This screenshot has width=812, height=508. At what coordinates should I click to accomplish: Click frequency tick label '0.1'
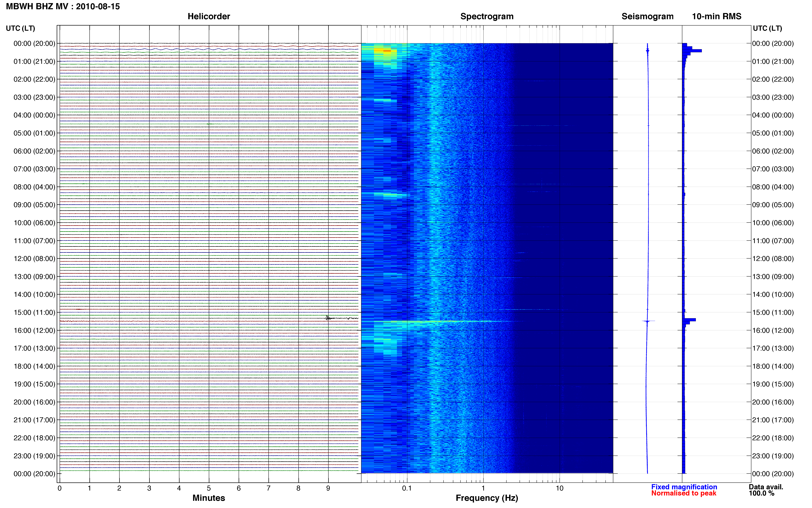pos(407,488)
